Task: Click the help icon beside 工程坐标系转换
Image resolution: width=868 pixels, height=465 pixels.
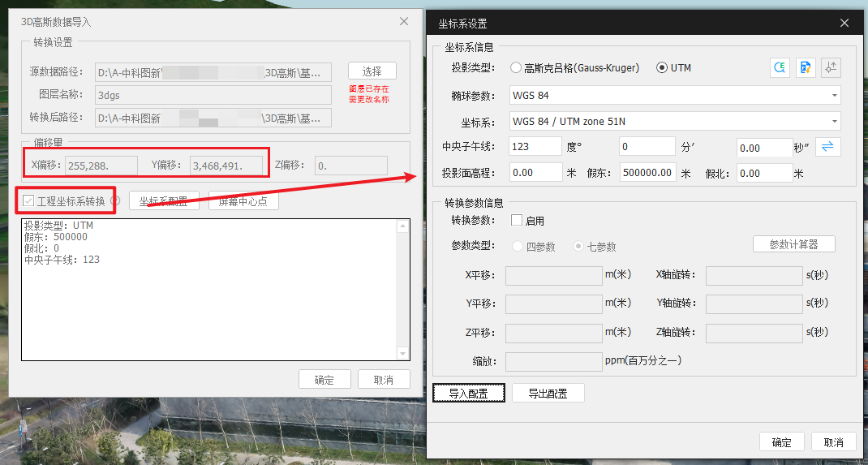Action: pos(115,200)
